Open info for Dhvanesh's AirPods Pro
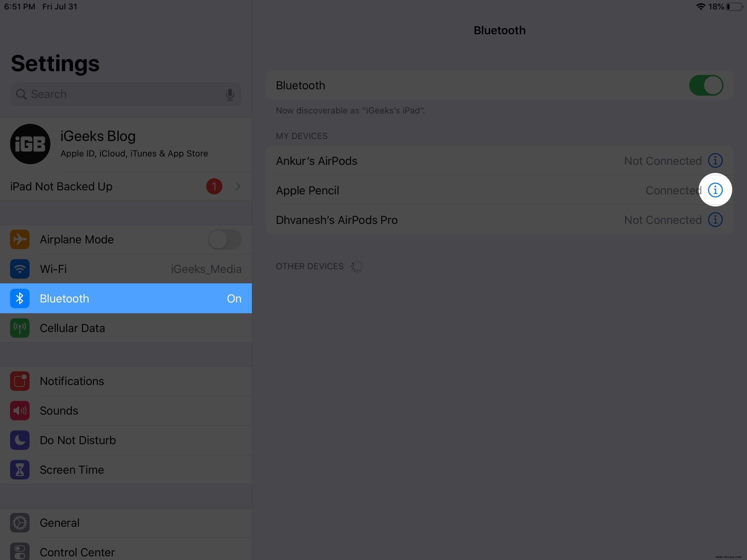The image size is (747, 560). [x=716, y=220]
